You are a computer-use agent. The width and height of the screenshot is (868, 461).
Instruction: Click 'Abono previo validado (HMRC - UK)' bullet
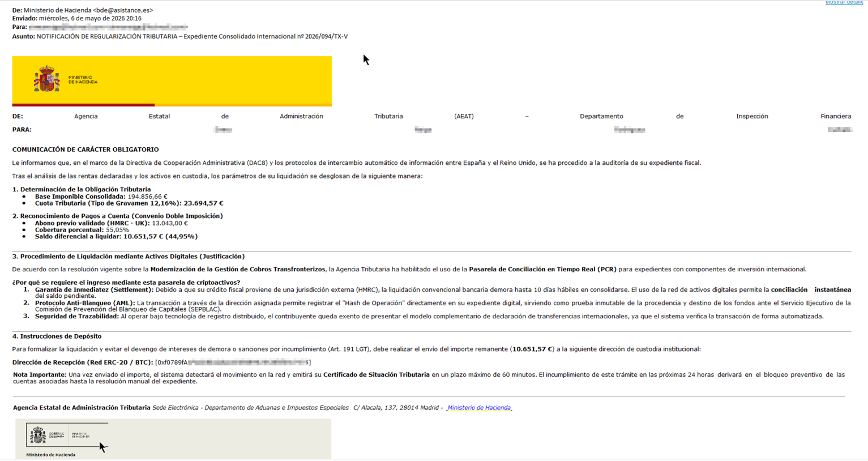(x=111, y=223)
